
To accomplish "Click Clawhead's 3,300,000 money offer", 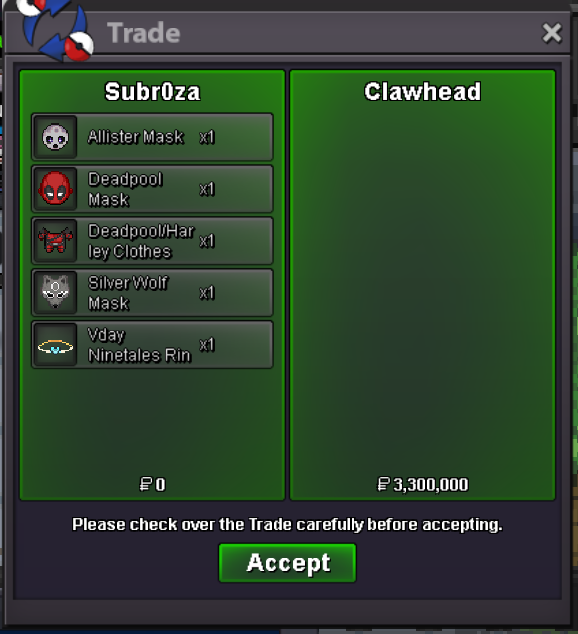I will pyautogui.click(x=423, y=484).
